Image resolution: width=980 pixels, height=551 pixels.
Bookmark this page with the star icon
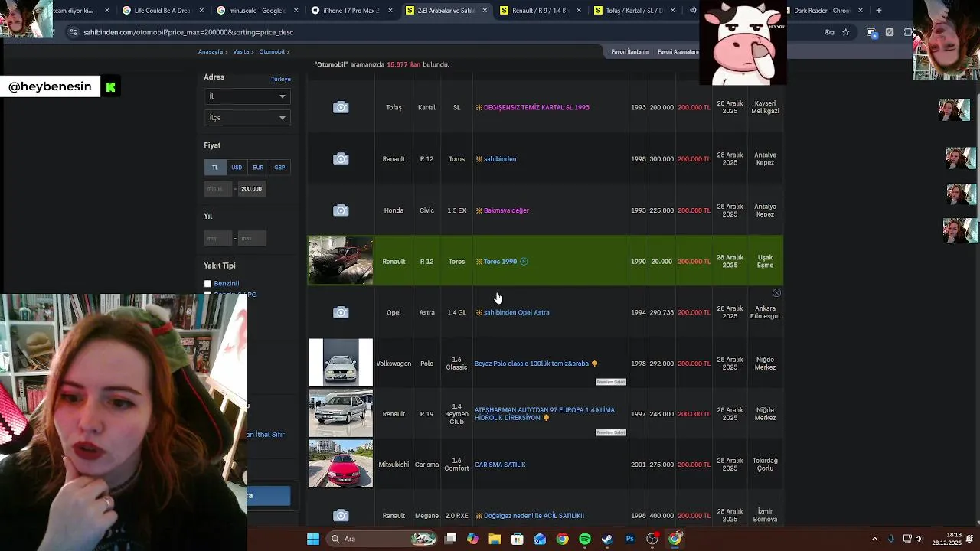846,32
